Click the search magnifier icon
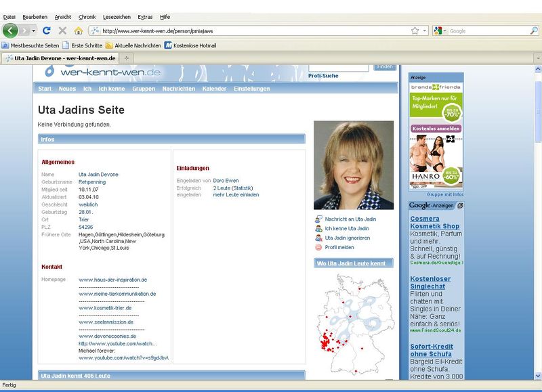 tap(534, 30)
